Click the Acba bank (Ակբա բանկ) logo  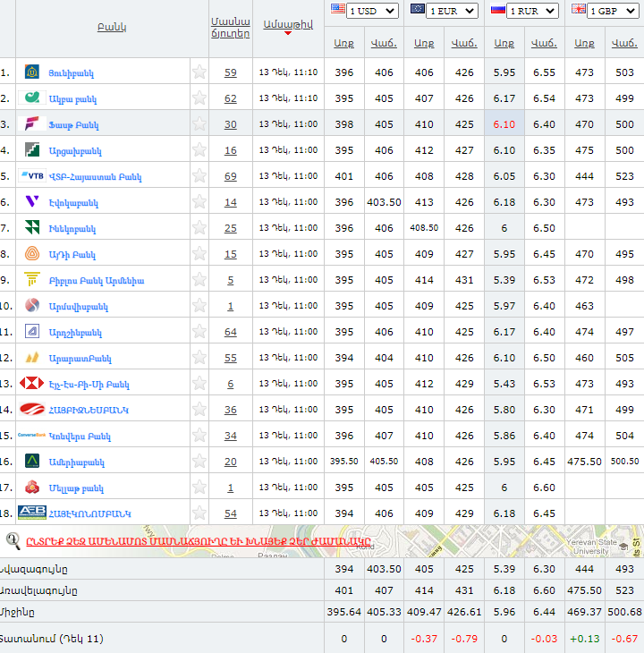click(32, 98)
